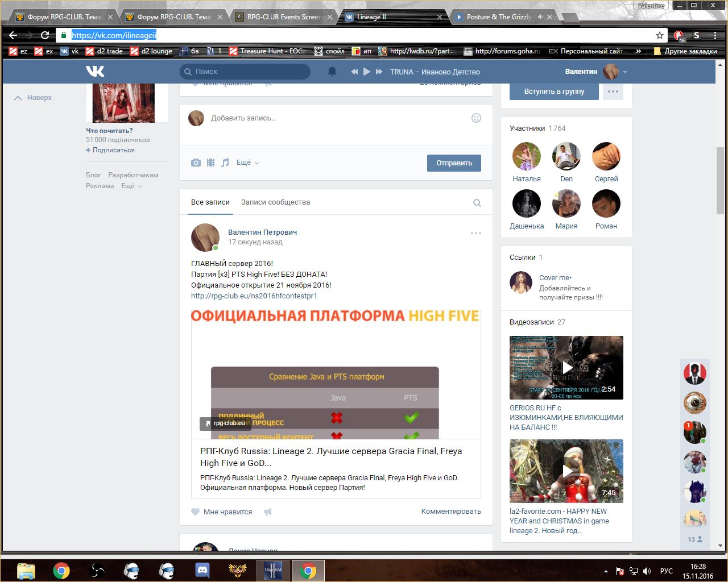Open post options three-dots menu

pos(476,233)
